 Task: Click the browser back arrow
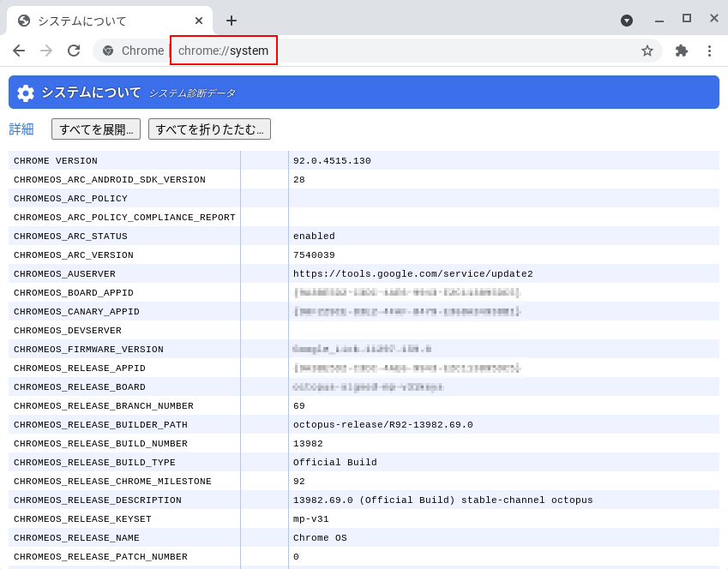click(19, 51)
